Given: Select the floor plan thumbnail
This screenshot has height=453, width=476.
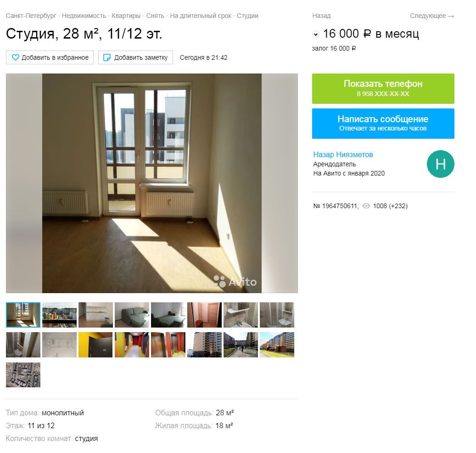Looking at the screenshot, I should [x=59, y=345].
